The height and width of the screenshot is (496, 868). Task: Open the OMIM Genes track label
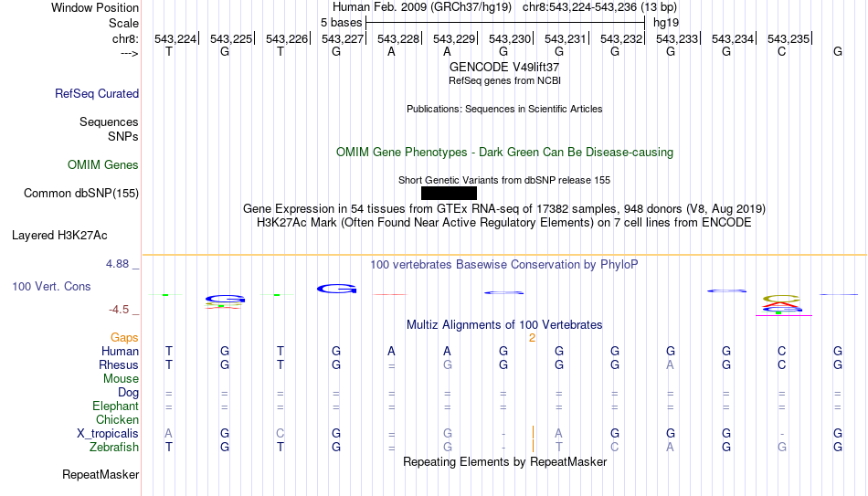point(103,165)
